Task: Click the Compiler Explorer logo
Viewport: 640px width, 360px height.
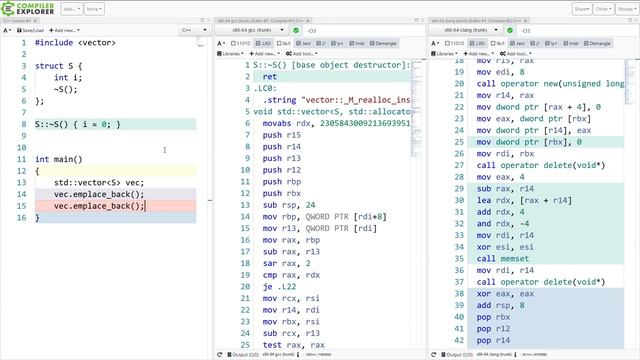Action: click(28, 9)
